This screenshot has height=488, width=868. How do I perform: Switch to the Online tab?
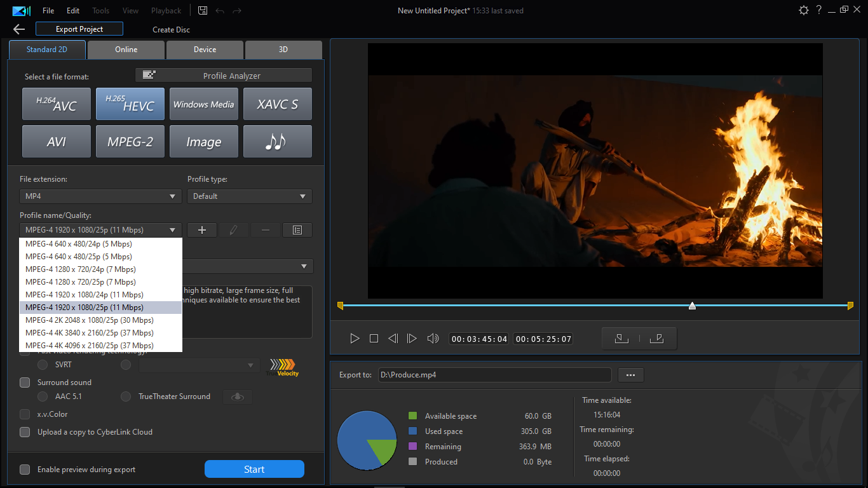pos(126,50)
